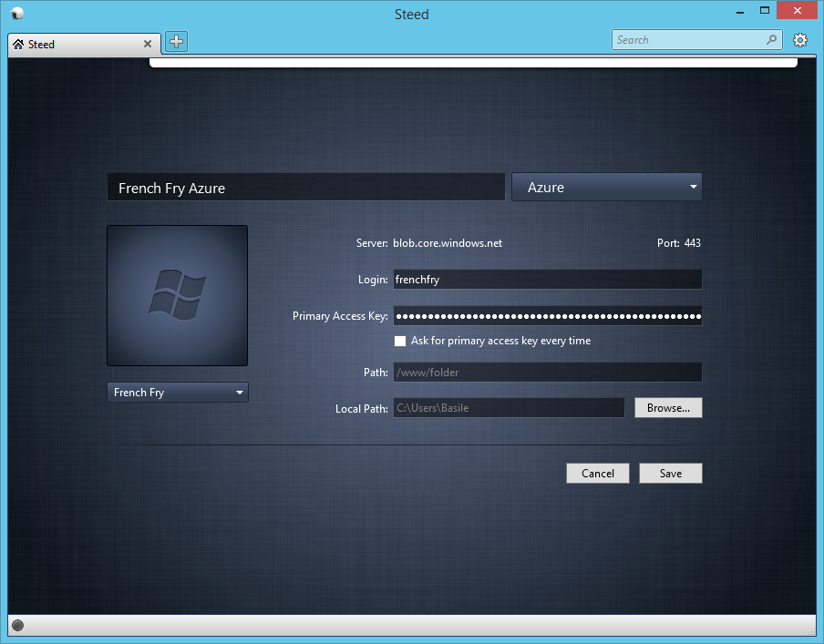Select the Primary Access Key field
Screen dimensions: 824x644
point(547,317)
